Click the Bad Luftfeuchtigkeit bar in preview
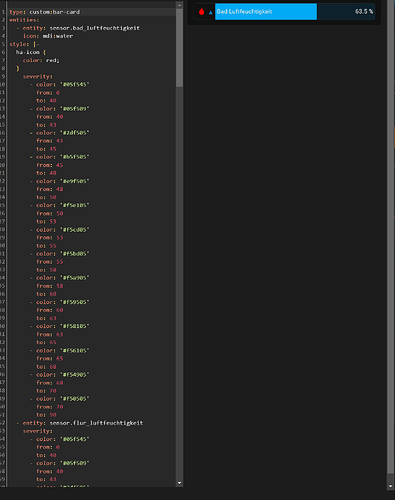The width and height of the screenshot is (395, 500). (295, 12)
